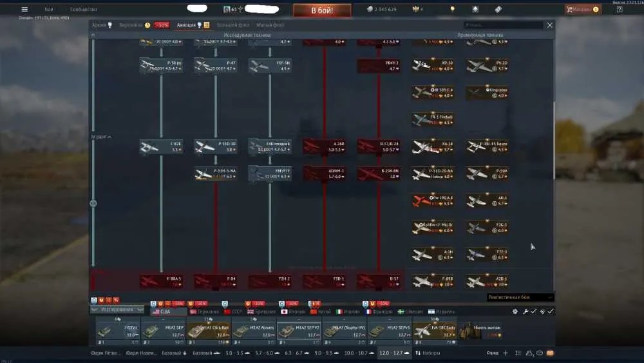Image resolution: width=644 pixels, height=363 pixels.
Task: Click the В бой! button
Action: click(322, 10)
